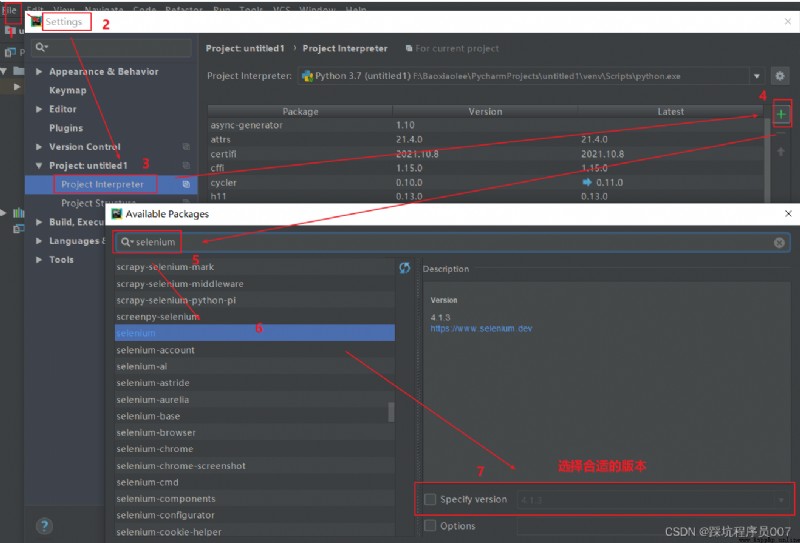The height and width of the screenshot is (543, 800).
Task: Click the Options text field
Action: click(x=653, y=526)
